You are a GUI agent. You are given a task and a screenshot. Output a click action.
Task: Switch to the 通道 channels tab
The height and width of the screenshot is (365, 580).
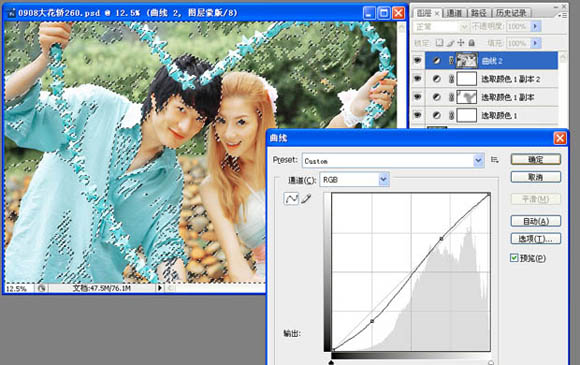coord(454,13)
